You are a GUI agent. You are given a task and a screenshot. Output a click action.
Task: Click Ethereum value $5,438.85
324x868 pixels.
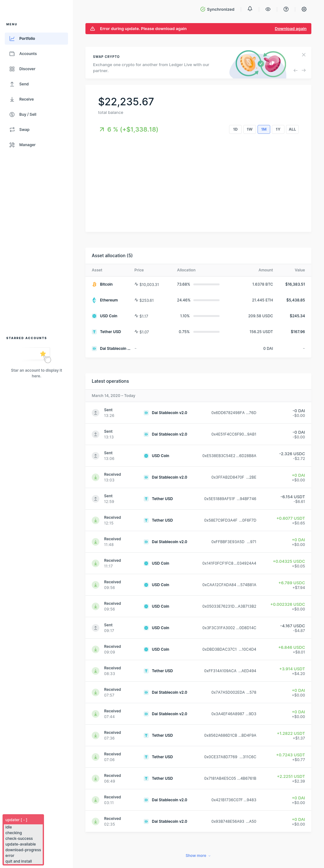[296, 300]
